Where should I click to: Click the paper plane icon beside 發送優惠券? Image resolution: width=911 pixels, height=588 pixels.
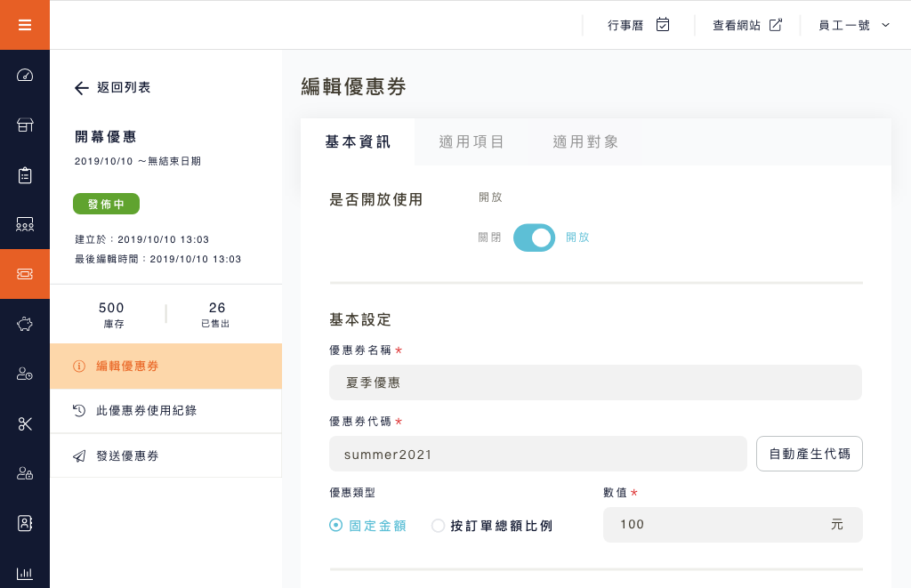pos(79,456)
